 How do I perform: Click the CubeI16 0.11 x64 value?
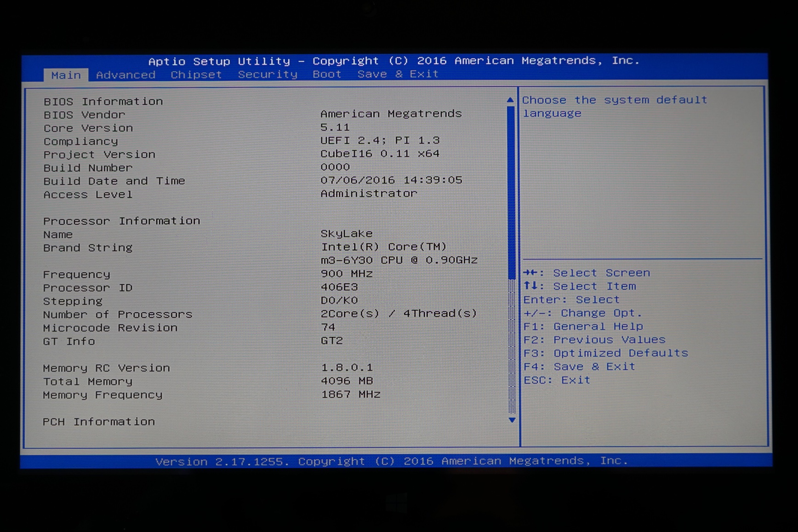[380, 154]
